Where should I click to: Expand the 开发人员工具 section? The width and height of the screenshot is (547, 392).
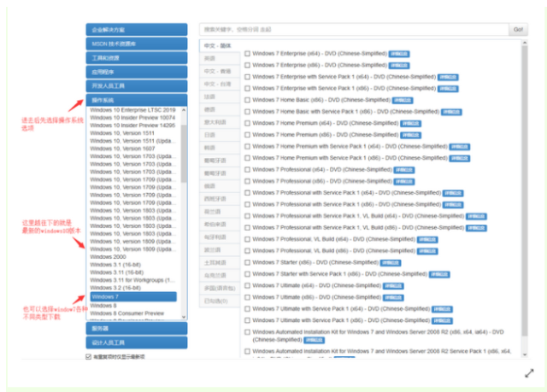pyautogui.click(x=137, y=85)
